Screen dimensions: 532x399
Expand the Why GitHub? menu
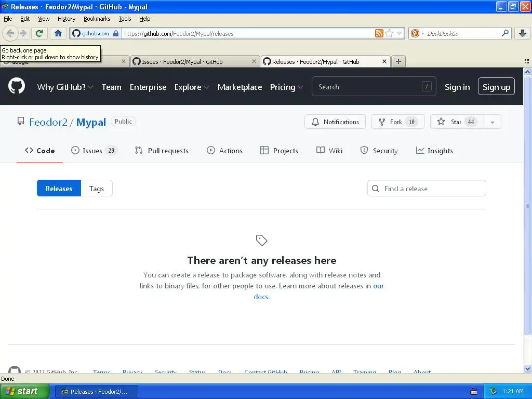click(65, 87)
